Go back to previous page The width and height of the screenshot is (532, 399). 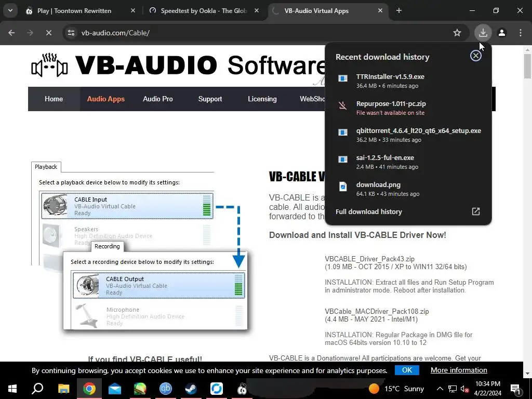pyautogui.click(x=11, y=33)
